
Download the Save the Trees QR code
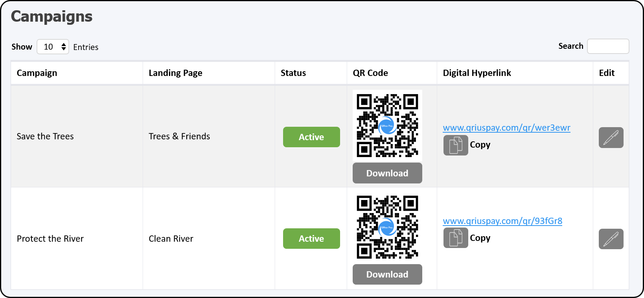(387, 173)
